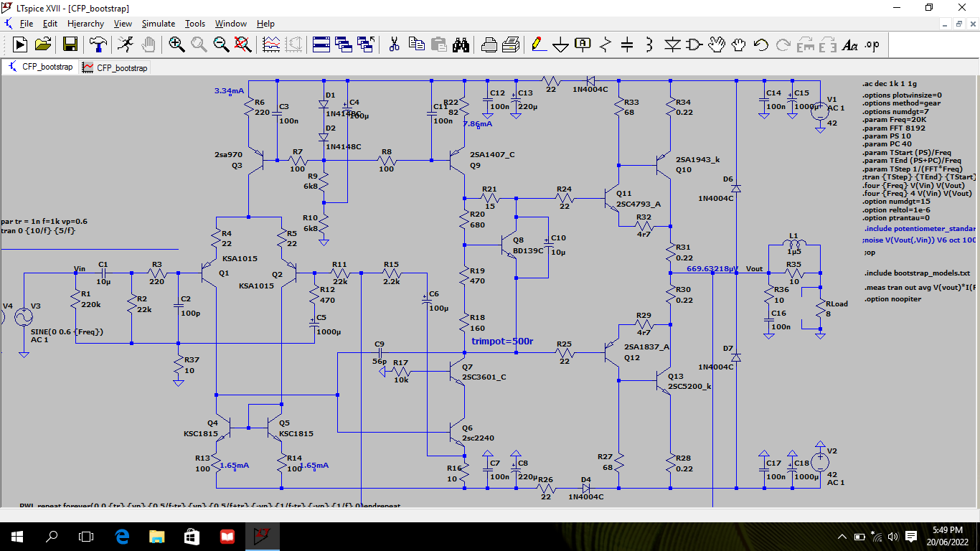This screenshot has width=980, height=551.
Task: Select the Move hand tool
Action: click(717, 44)
